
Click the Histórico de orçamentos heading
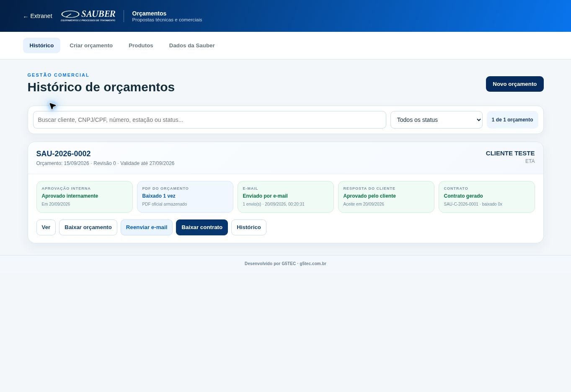(x=101, y=87)
